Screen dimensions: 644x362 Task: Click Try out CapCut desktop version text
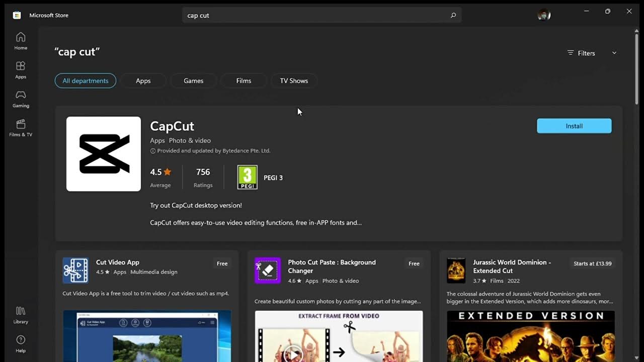(196, 205)
